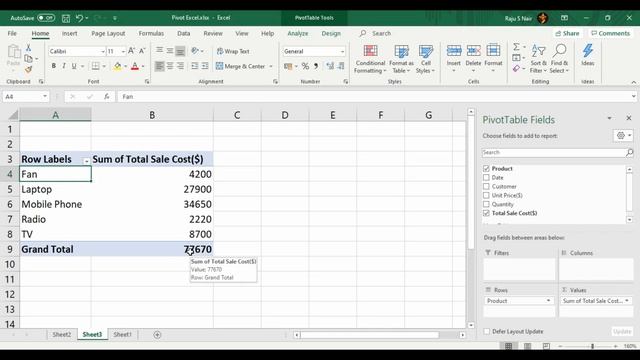Open the Design ribbon tab

pyautogui.click(x=331, y=33)
